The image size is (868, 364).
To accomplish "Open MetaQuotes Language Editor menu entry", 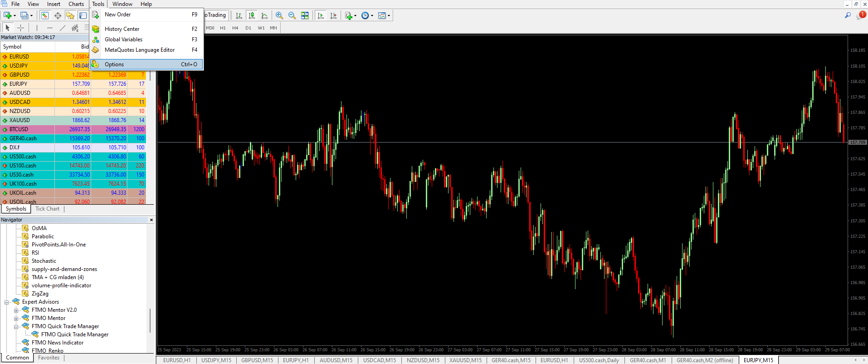I will (146, 50).
